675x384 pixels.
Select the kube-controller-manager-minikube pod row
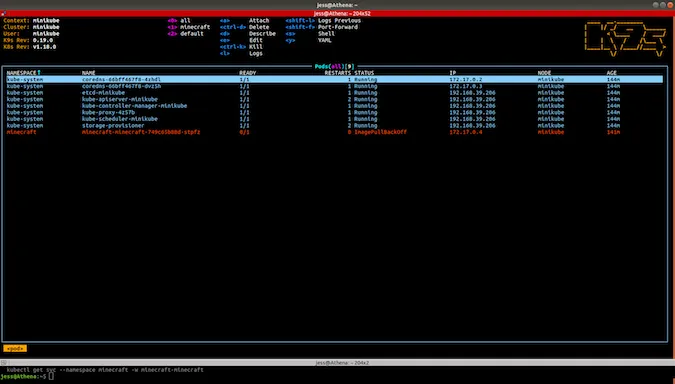[334, 106]
